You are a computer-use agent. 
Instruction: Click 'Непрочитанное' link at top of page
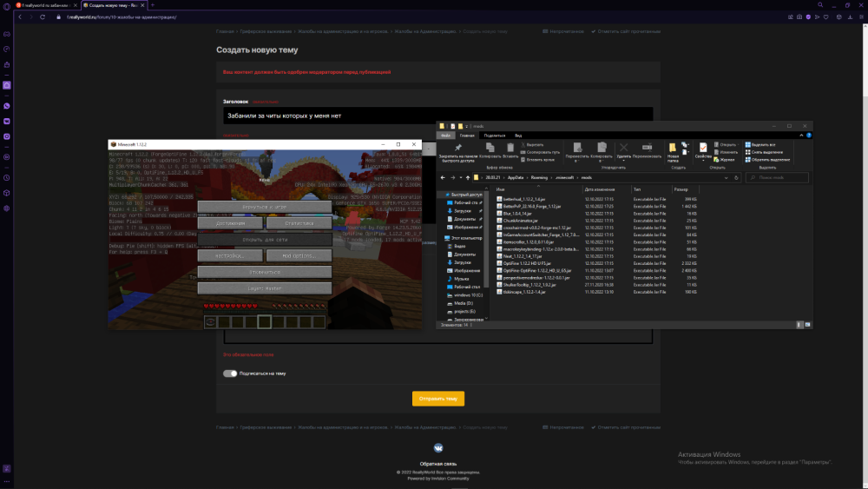(563, 31)
